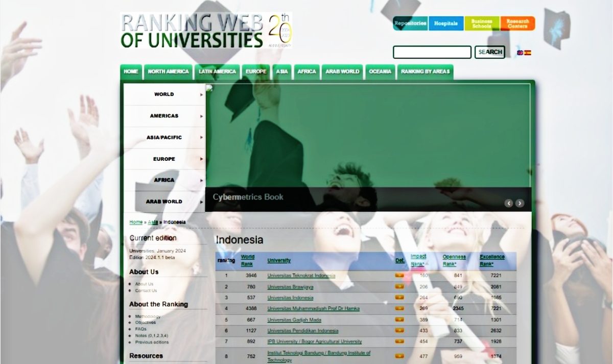Open the Objectives sidebar link

click(x=146, y=323)
